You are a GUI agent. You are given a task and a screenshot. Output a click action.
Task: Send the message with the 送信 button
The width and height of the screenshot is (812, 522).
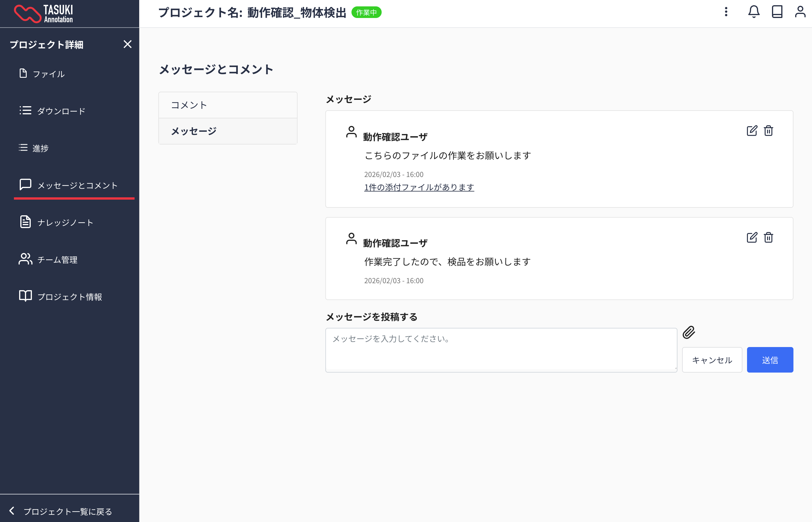pyautogui.click(x=770, y=360)
